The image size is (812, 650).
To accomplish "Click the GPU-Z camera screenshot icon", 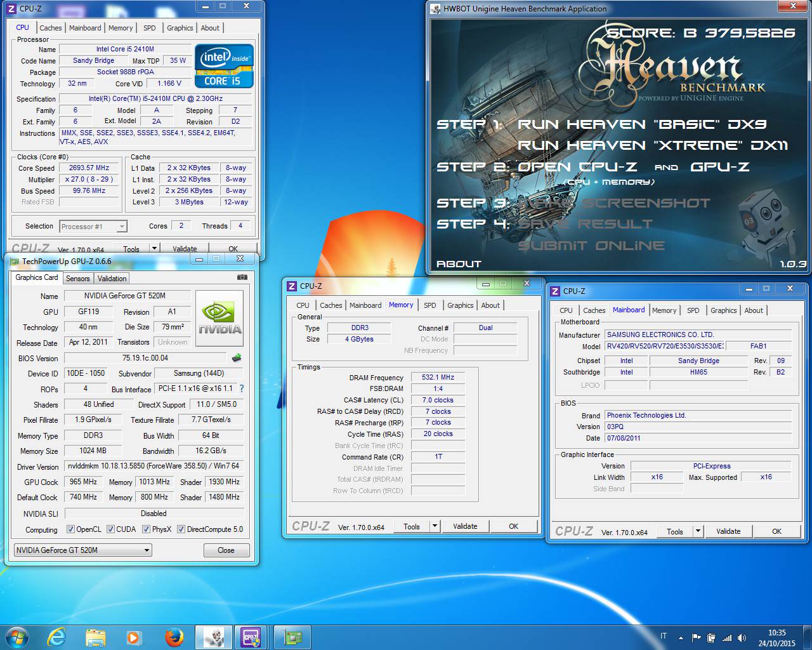I will tap(242, 277).
